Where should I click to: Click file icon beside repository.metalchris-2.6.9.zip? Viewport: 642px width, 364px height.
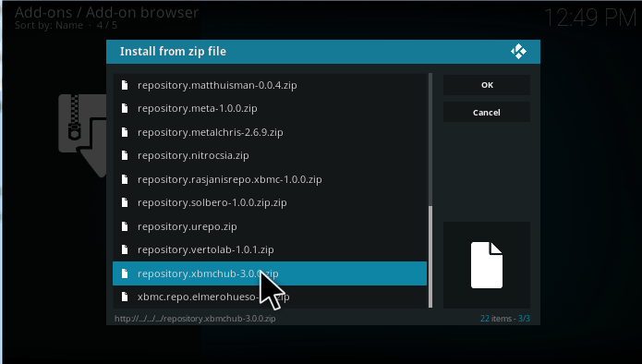point(125,132)
